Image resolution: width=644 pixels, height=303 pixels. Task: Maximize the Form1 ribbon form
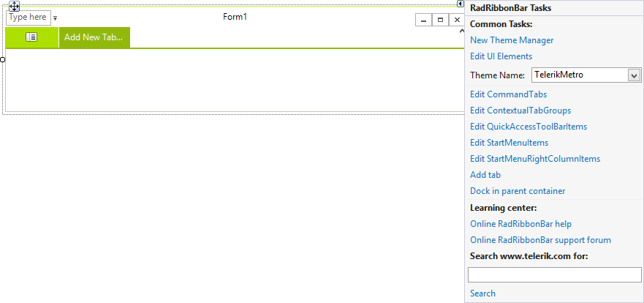click(x=440, y=20)
